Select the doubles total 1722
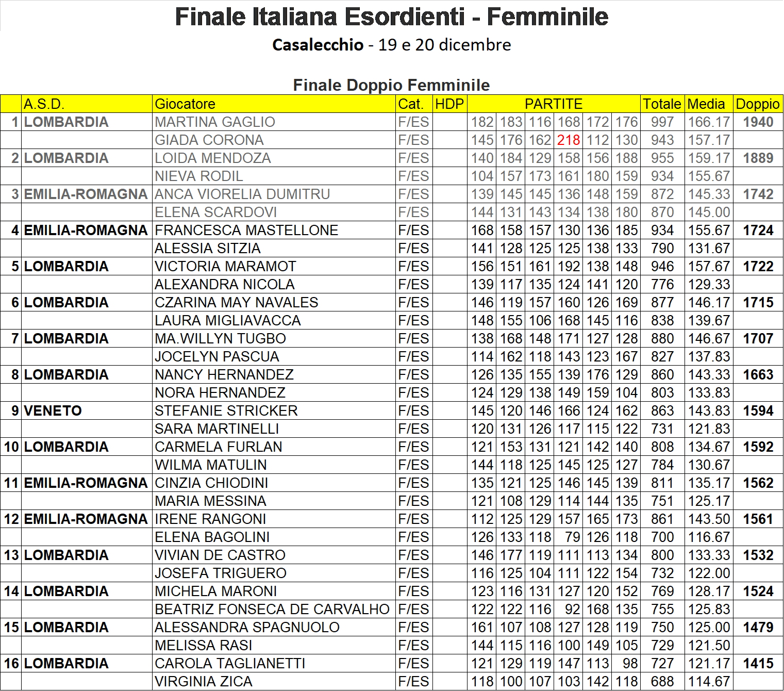This screenshot has width=784, height=691. 758,267
